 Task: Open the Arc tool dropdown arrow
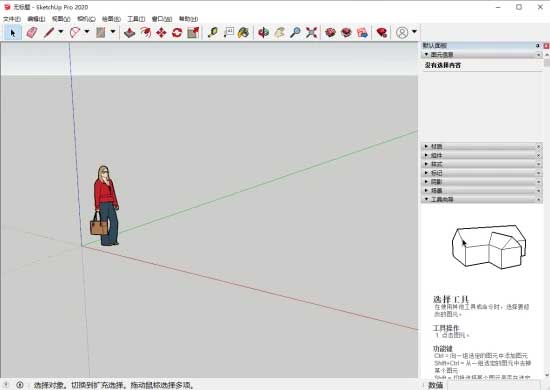87,32
